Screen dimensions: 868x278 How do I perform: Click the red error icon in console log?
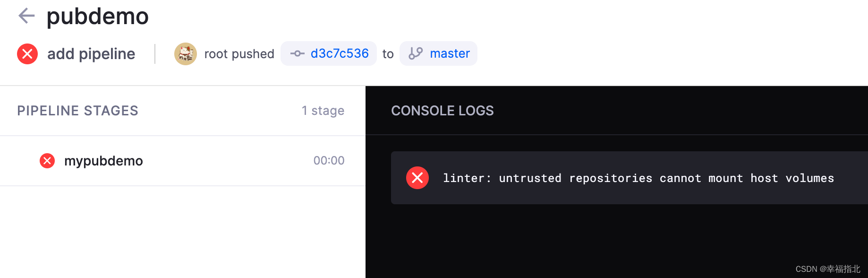click(417, 178)
